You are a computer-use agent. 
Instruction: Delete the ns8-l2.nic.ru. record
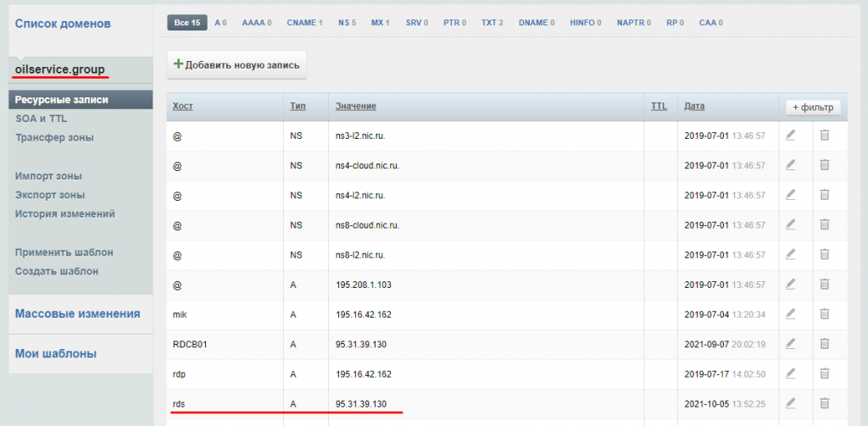[x=824, y=254]
